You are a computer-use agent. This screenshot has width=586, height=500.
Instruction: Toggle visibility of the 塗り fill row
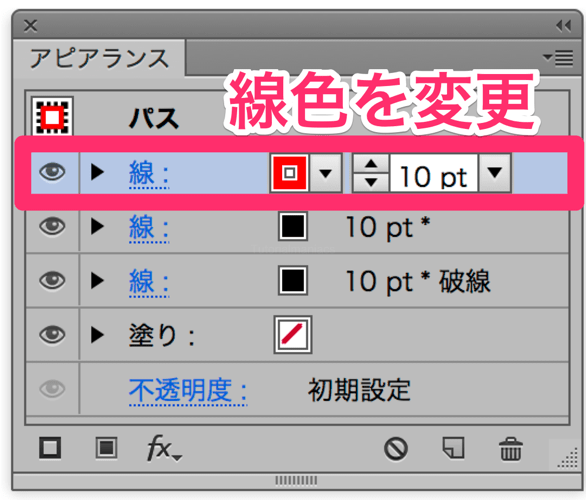tap(52, 335)
